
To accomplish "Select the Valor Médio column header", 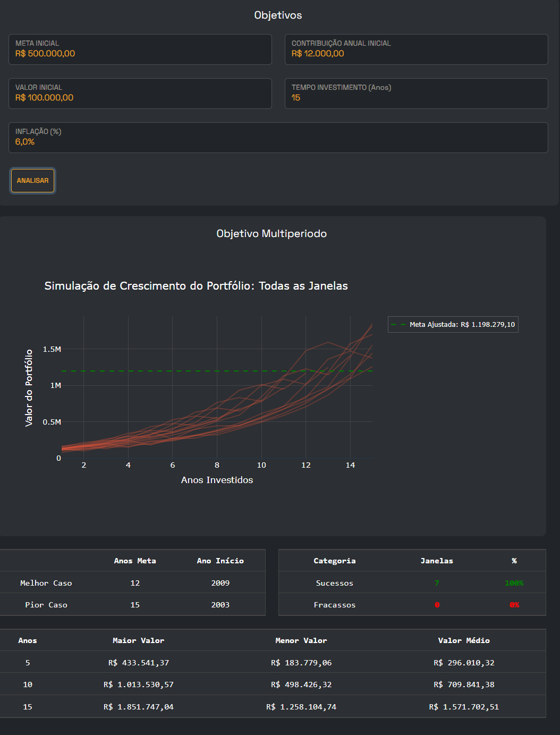I will click(464, 640).
